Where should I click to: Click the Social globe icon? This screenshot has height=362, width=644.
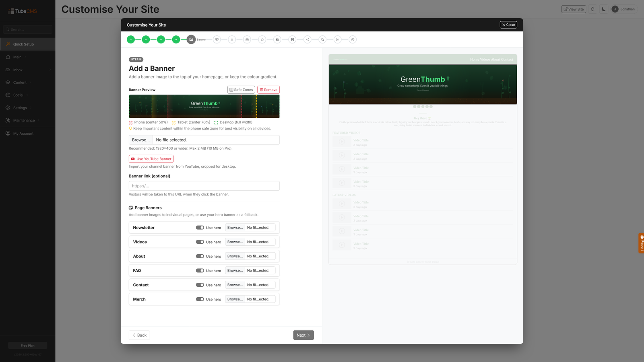(7, 95)
